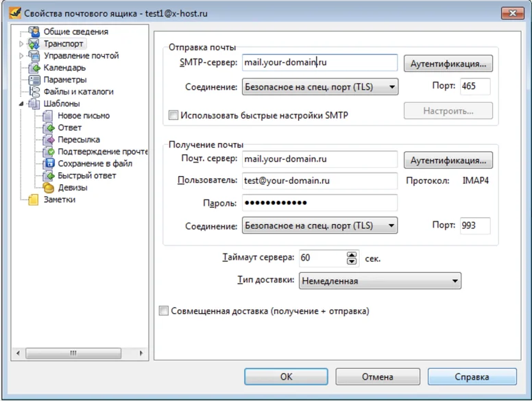The height and width of the screenshot is (401, 532).
Task: Click the tree horizontal scrollbar thumb
Action: click(x=73, y=353)
